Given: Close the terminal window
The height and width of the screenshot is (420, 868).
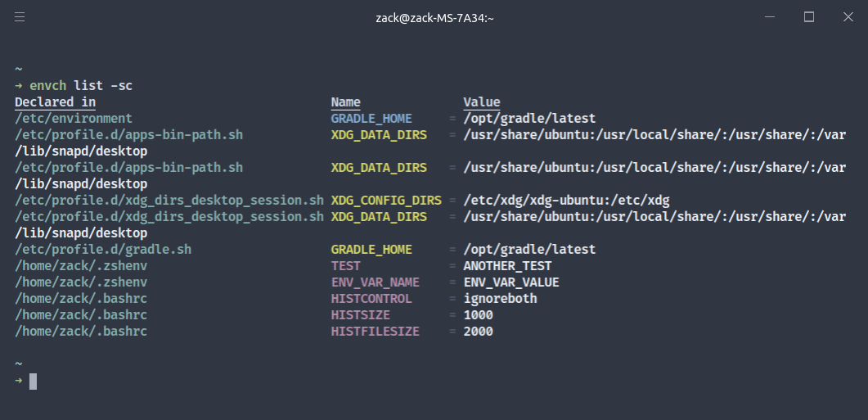Looking at the screenshot, I should [x=848, y=17].
